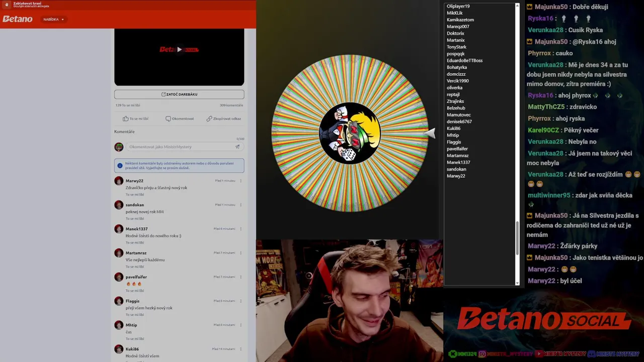Click the blue info icon in the notice
The width and height of the screenshot is (644, 362).
point(120,165)
